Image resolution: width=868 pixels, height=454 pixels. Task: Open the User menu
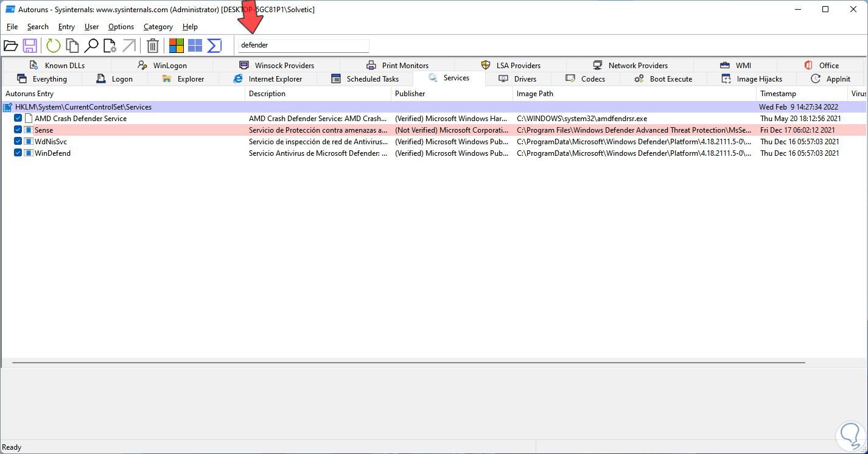[91, 27]
